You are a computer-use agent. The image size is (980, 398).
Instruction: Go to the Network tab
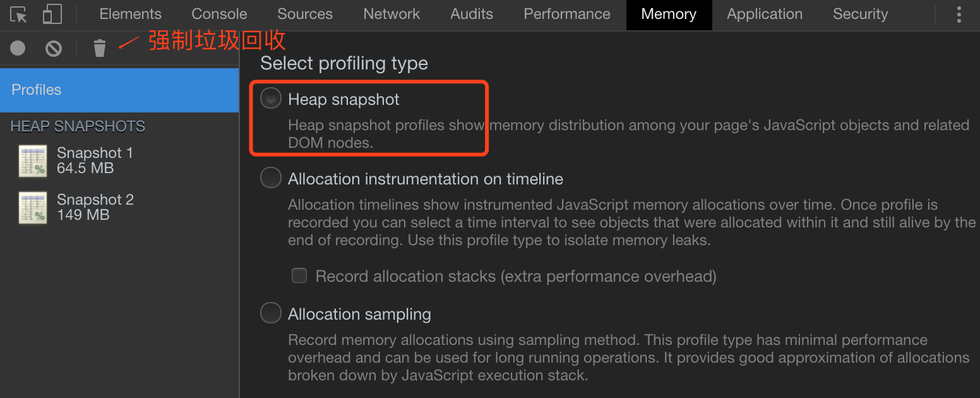(391, 15)
